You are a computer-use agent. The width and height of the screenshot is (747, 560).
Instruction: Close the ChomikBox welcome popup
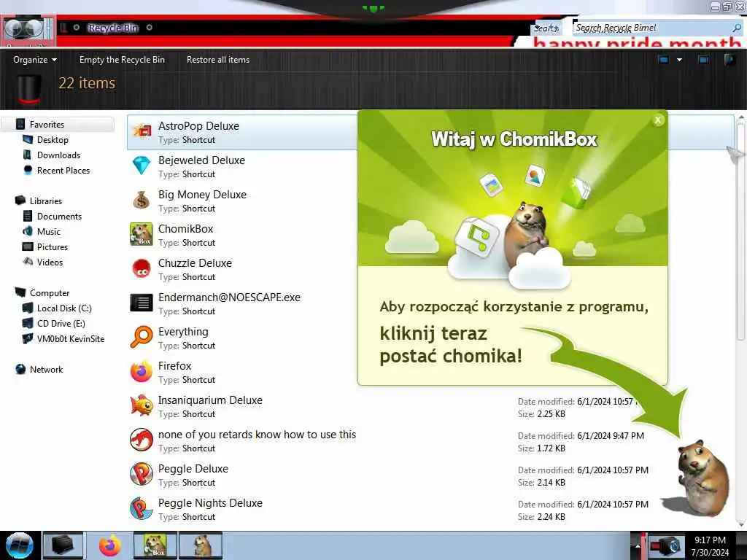658,120
